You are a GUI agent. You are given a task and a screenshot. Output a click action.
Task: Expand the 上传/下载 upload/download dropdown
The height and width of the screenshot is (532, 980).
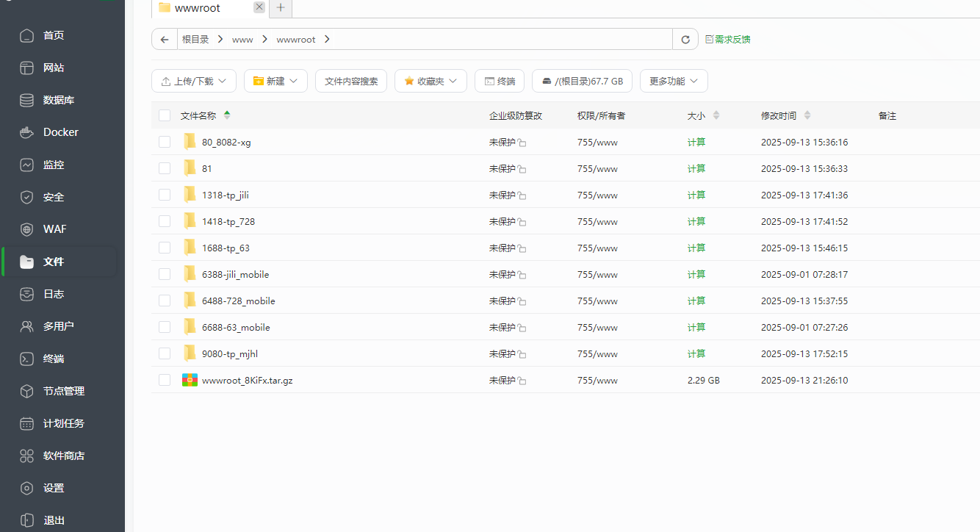194,81
